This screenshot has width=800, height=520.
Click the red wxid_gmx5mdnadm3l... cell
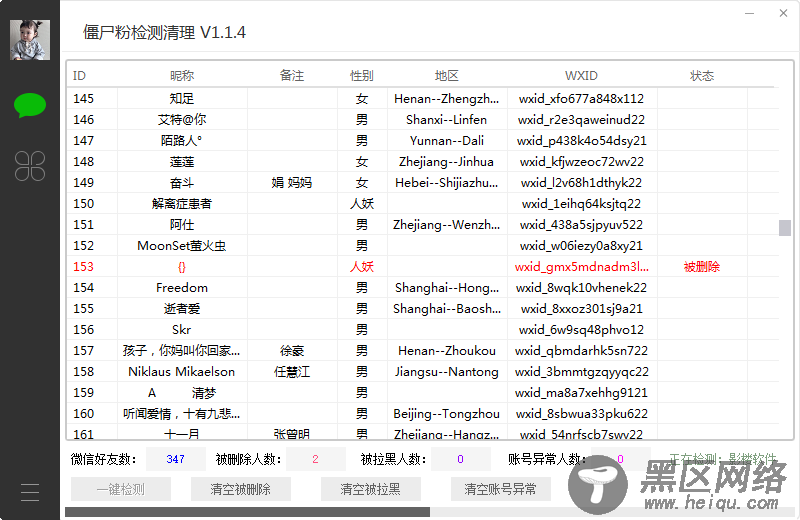point(582,266)
